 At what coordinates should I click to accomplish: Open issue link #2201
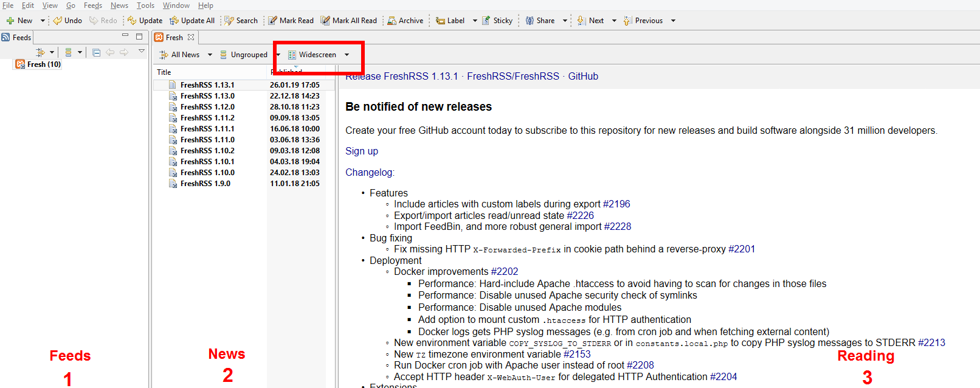tap(742, 249)
